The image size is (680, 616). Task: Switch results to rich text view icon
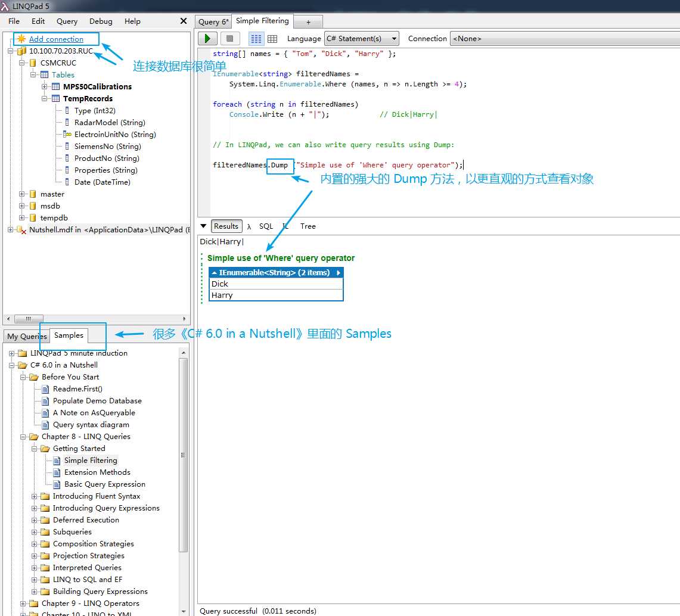tap(256, 39)
